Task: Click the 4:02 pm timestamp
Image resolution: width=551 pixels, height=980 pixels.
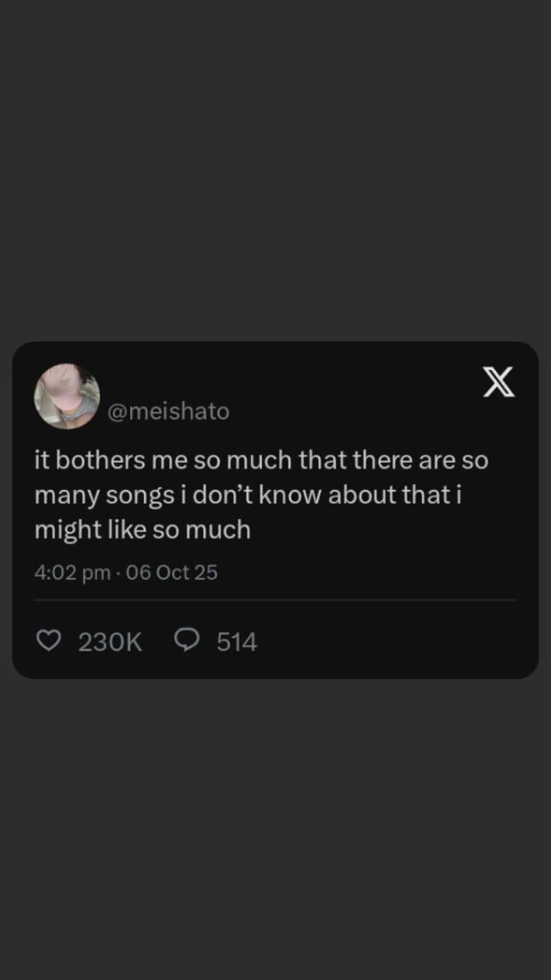Action: click(x=72, y=573)
